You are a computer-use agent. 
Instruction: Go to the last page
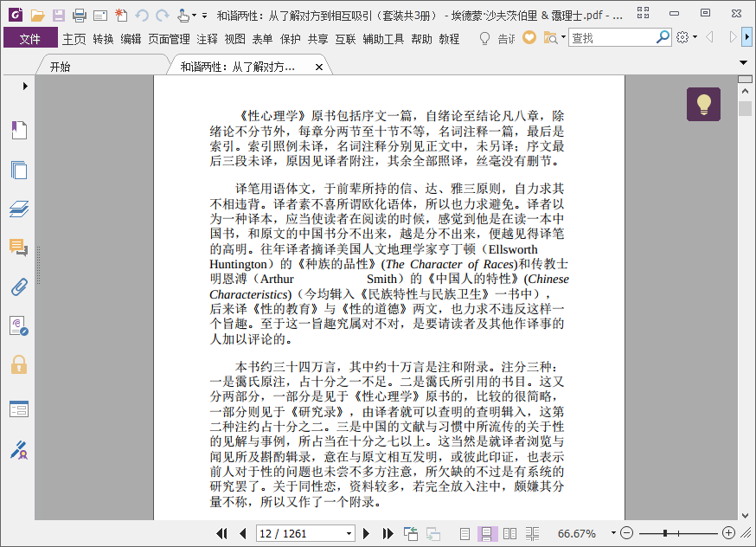(x=388, y=533)
